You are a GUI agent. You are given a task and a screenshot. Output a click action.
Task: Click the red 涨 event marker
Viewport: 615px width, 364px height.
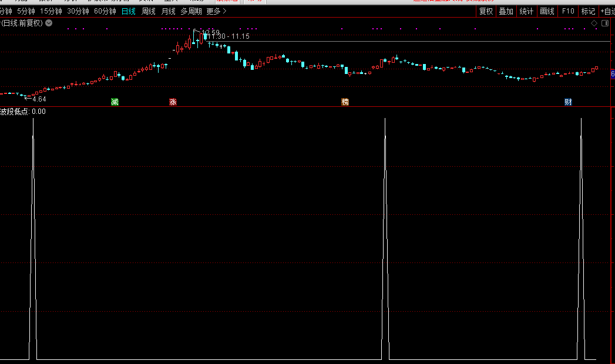pyautogui.click(x=173, y=102)
